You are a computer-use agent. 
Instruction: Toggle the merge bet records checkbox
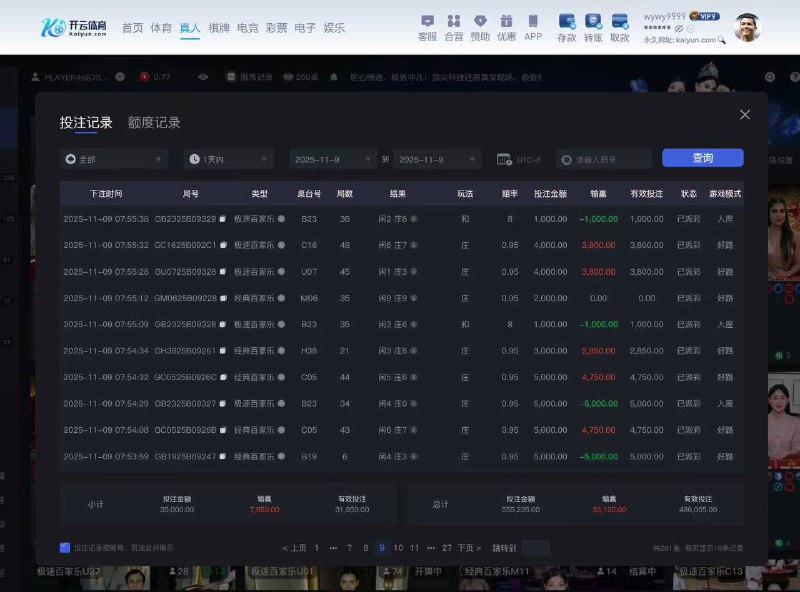pyautogui.click(x=65, y=548)
